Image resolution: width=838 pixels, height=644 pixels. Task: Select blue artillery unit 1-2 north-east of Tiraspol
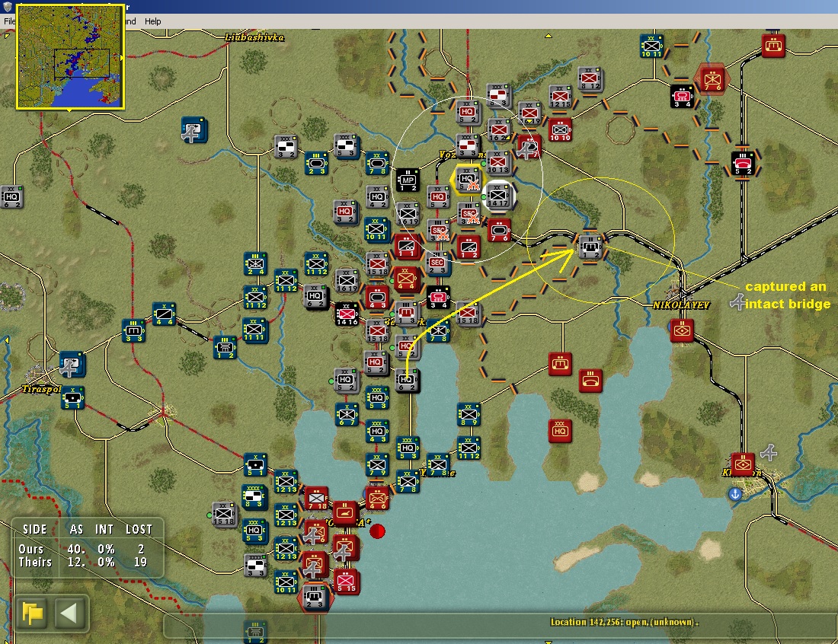point(225,348)
